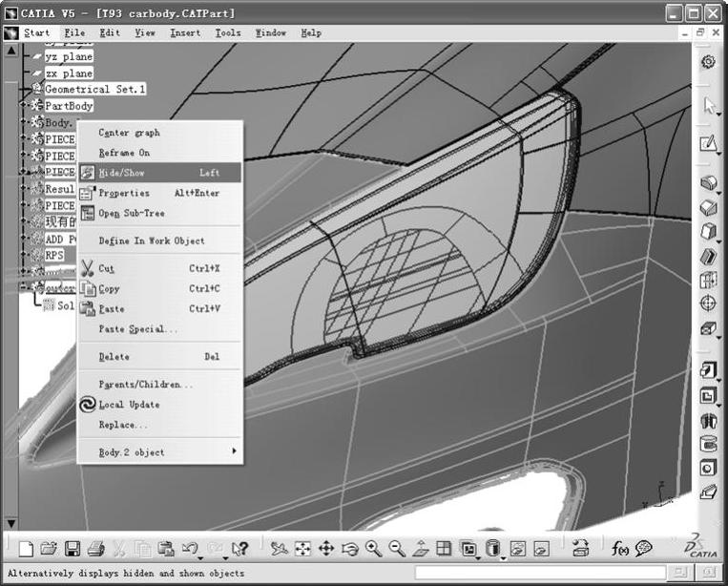Viewport: 728px width, 586px height.
Task: Print using the printer icon
Action: coord(96,549)
